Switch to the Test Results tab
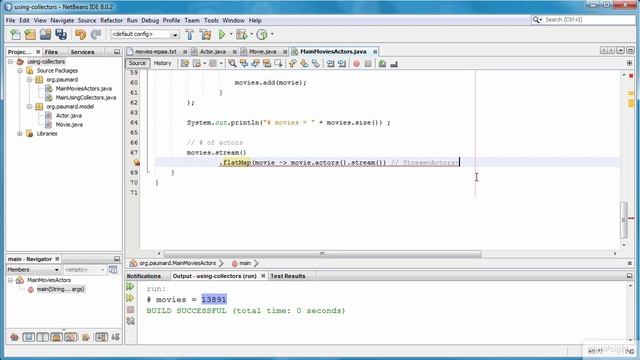 [288, 276]
